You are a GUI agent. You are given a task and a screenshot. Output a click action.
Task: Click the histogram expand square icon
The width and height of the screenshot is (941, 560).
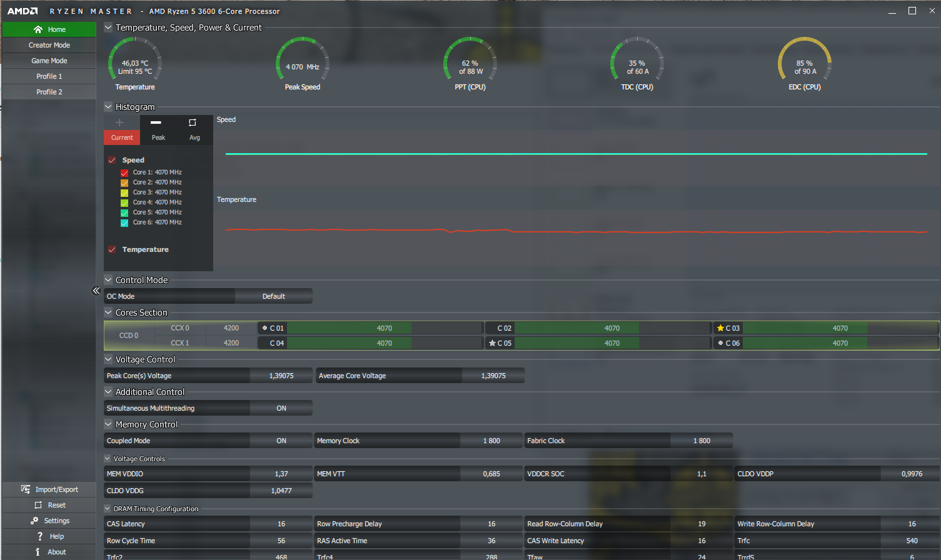pos(193,122)
